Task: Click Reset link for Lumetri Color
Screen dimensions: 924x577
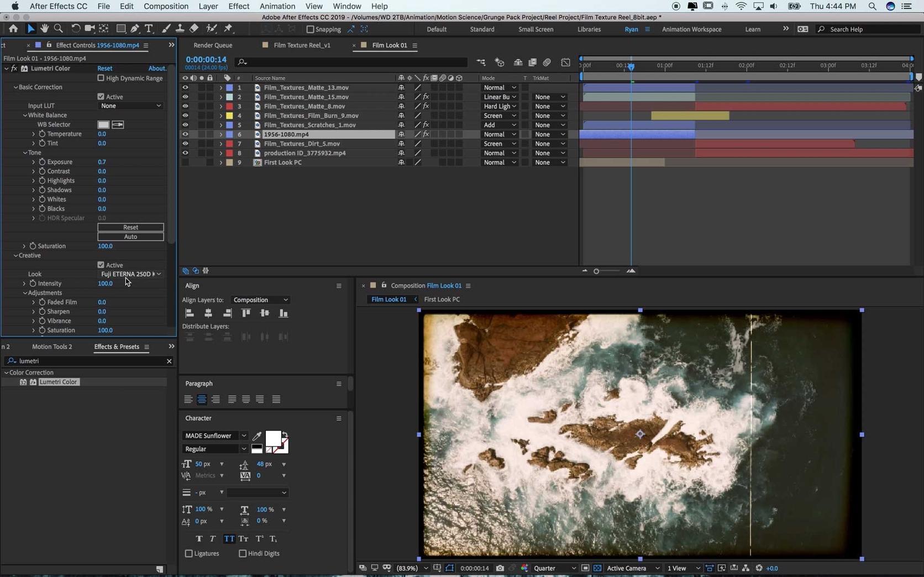Action: (104, 69)
